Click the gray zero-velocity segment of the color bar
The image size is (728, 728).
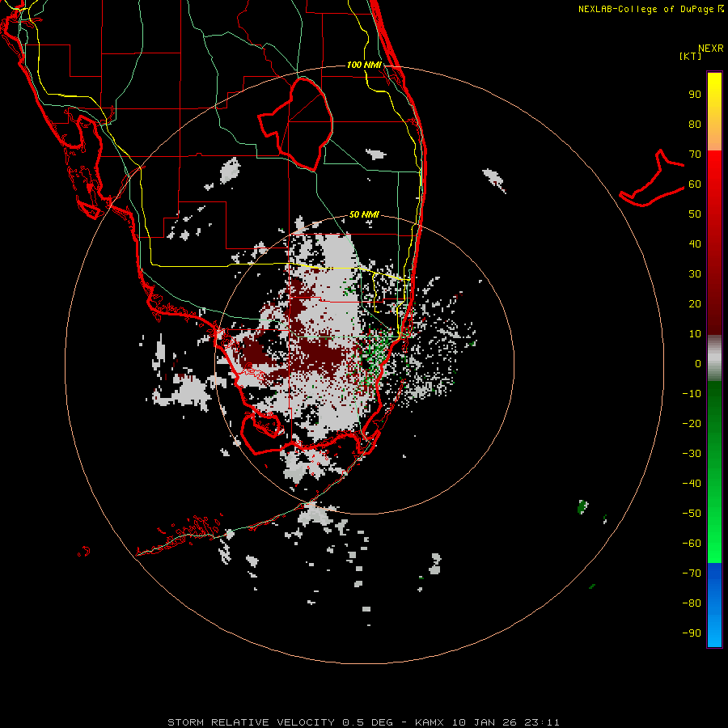point(714,358)
